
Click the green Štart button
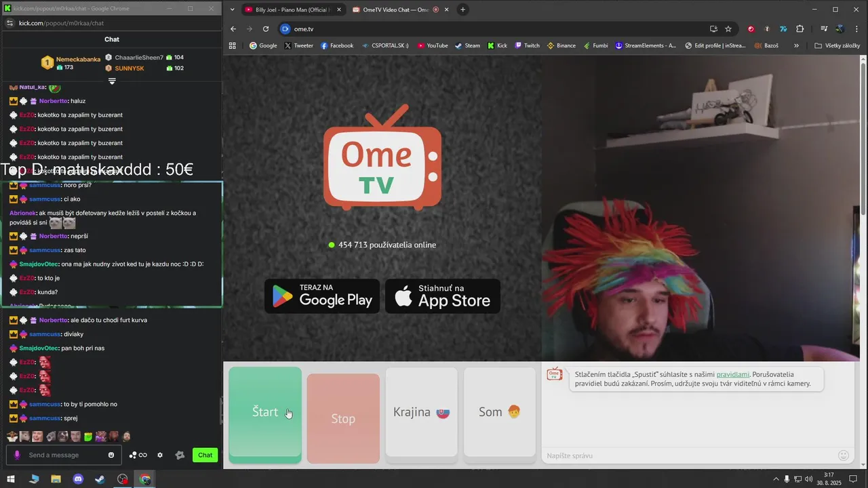[265, 415]
